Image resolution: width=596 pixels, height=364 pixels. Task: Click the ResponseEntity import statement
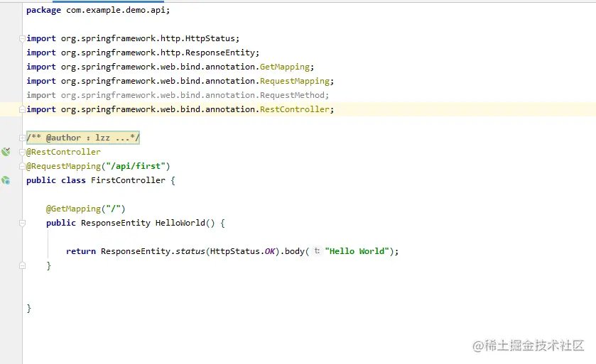point(143,53)
